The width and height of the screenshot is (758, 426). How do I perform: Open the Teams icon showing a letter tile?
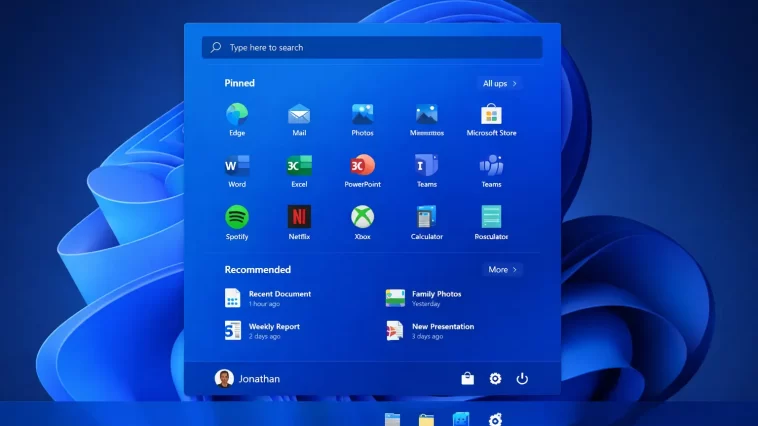click(x=426, y=172)
